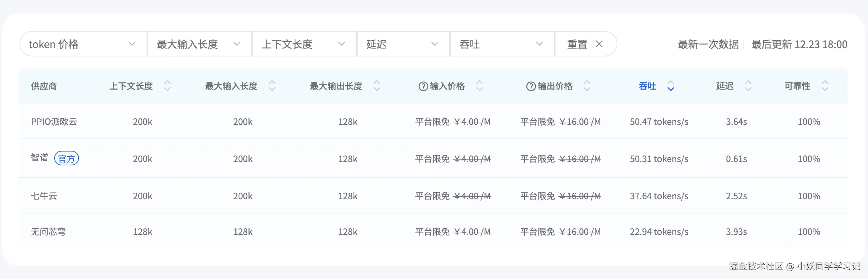
Task: Expand the 延迟 filter dropdown
Action: pyautogui.click(x=403, y=44)
